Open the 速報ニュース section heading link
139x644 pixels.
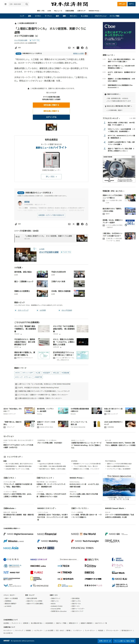click(108, 55)
